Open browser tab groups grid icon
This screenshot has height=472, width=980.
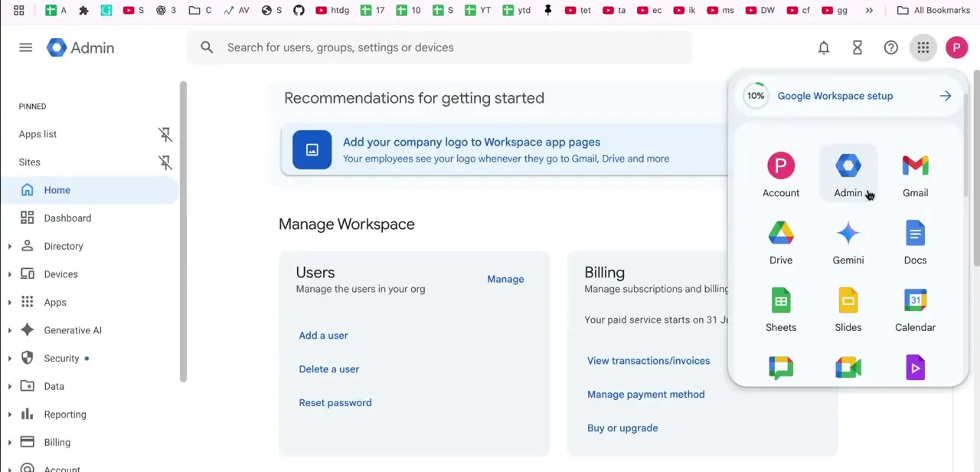pos(19,10)
